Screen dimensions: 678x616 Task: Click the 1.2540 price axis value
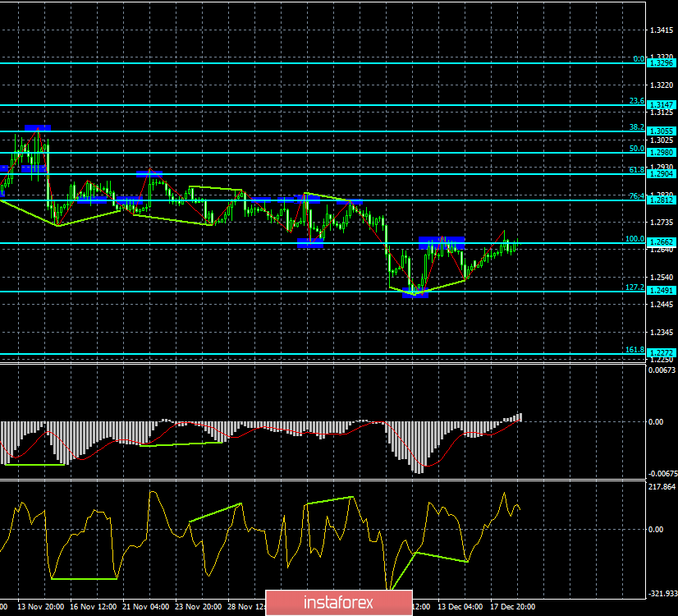pos(662,278)
